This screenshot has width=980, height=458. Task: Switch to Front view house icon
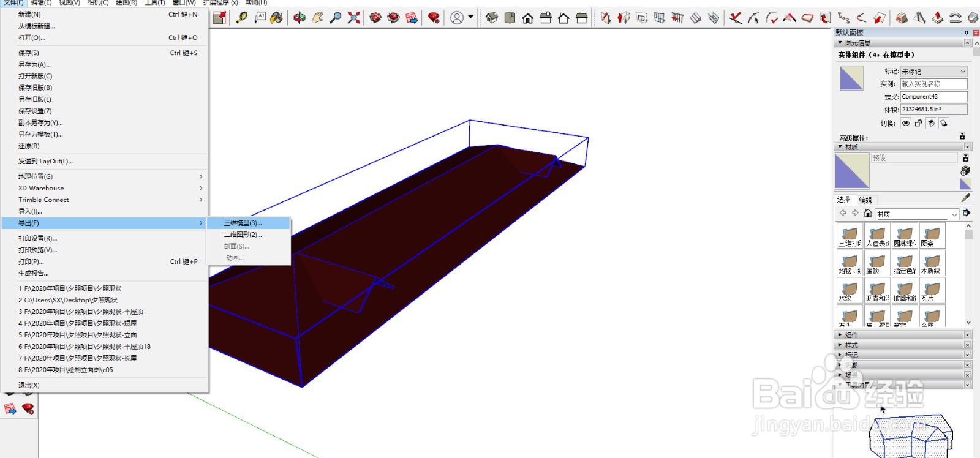[527, 18]
